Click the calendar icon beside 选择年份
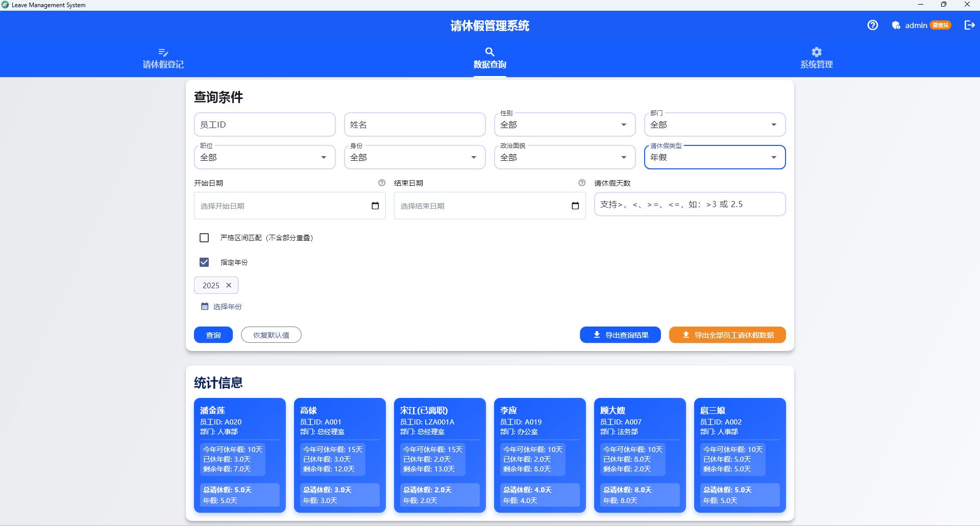Screen dimensions: 980x526 (203, 306)
